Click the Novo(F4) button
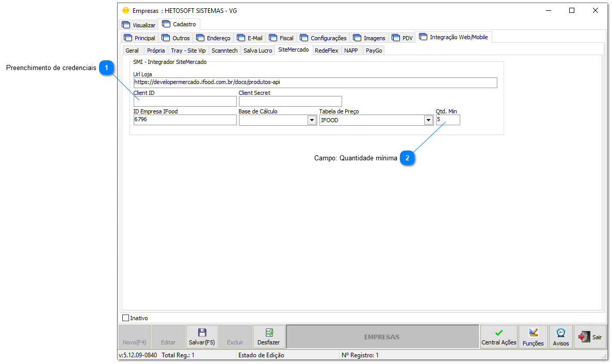Image resolution: width=612 pixels, height=364 pixels. point(135,336)
